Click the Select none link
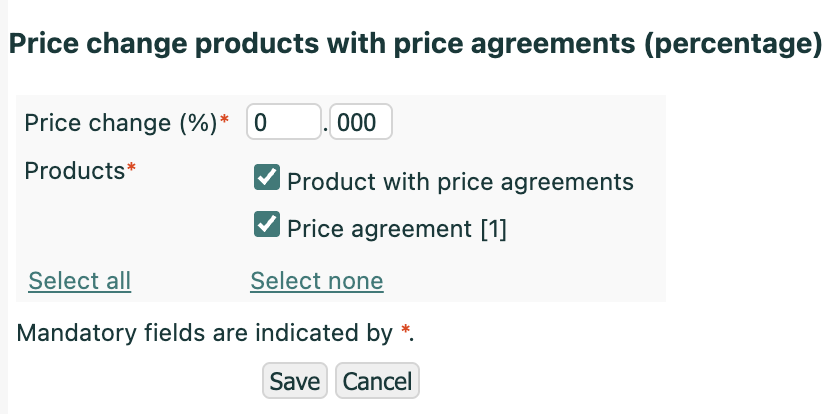 tap(317, 281)
